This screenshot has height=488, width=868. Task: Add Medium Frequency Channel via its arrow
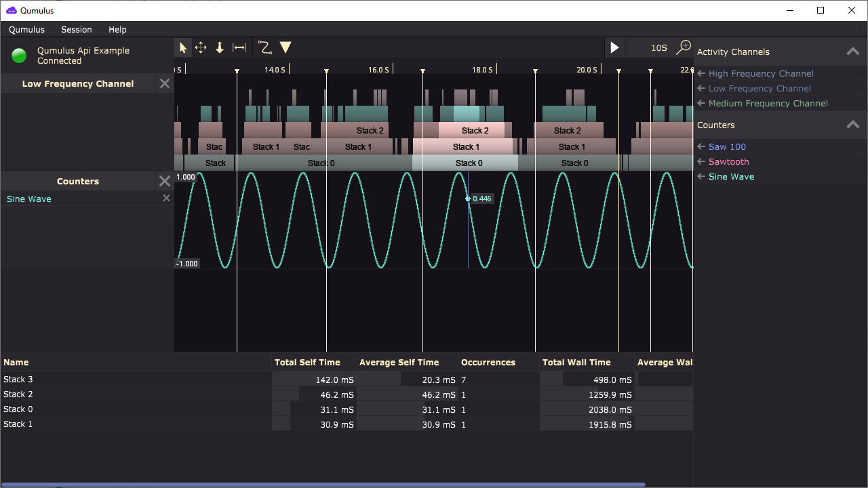click(701, 103)
